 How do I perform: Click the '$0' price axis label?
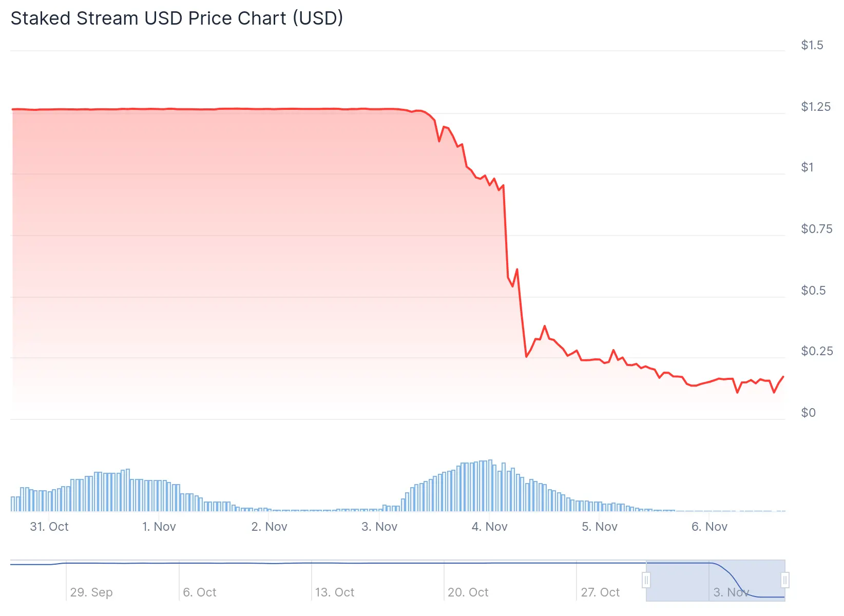tap(809, 413)
